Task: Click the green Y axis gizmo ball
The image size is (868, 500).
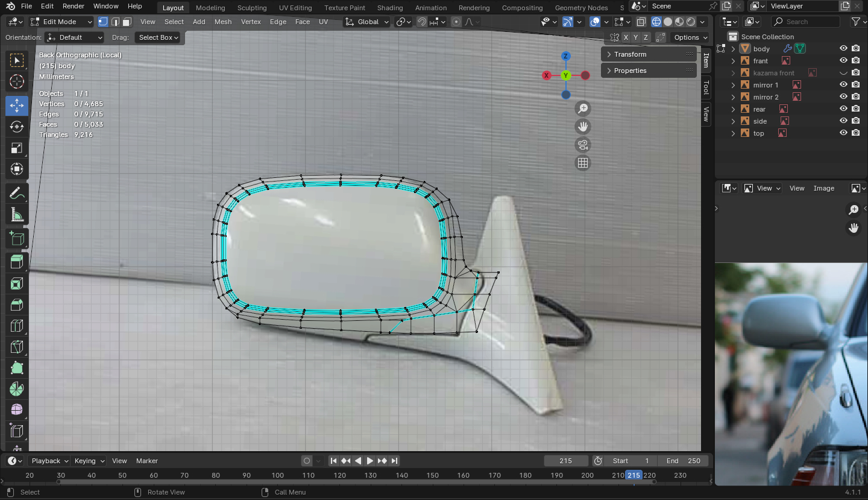Action: click(x=565, y=75)
